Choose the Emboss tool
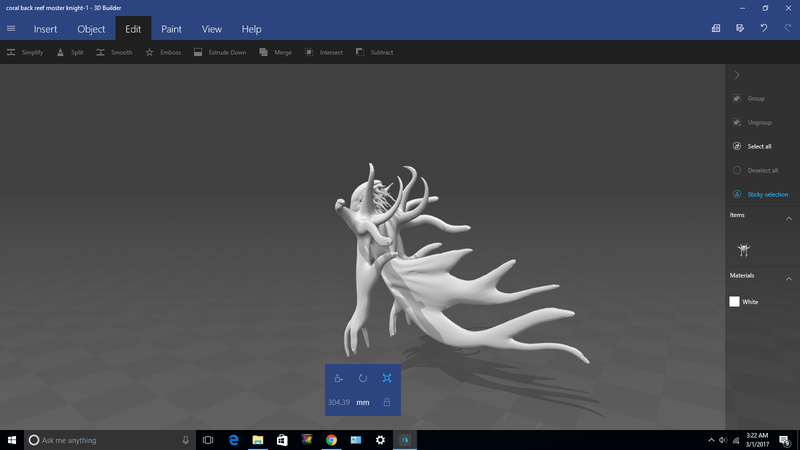 pos(150,52)
